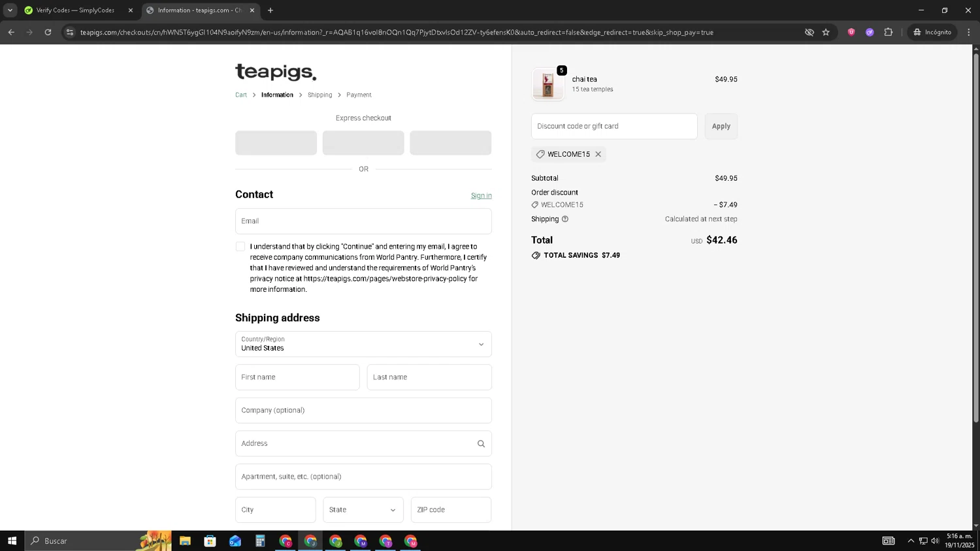The image size is (980, 551).
Task: Open File Explorer from the taskbar
Action: coord(185,541)
